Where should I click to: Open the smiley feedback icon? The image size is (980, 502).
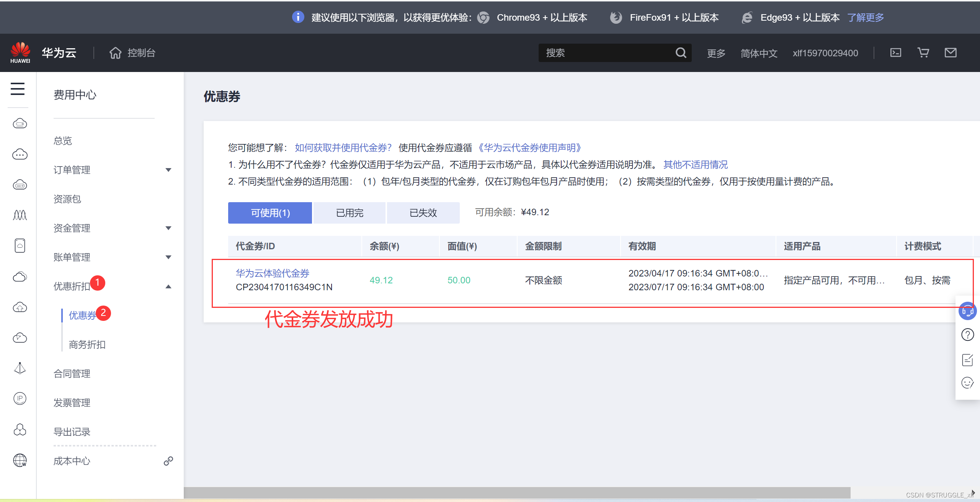[x=967, y=383]
